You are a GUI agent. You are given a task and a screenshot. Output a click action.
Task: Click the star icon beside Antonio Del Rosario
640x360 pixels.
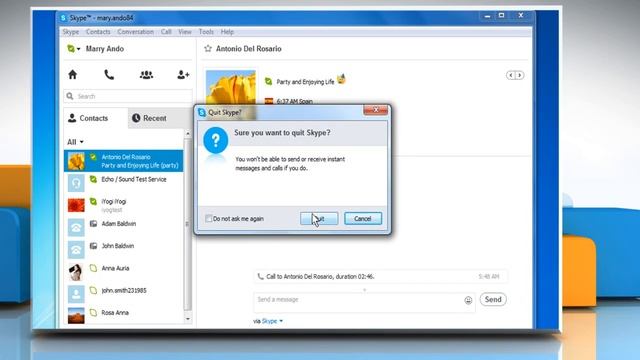[x=208, y=49]
